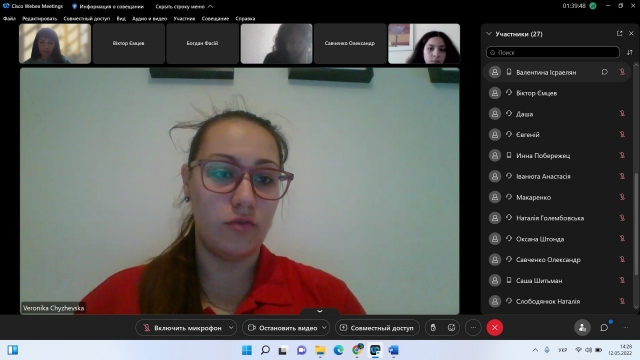Open Google Chrome from taskbar
640x360 pixels.
point(357,350)
